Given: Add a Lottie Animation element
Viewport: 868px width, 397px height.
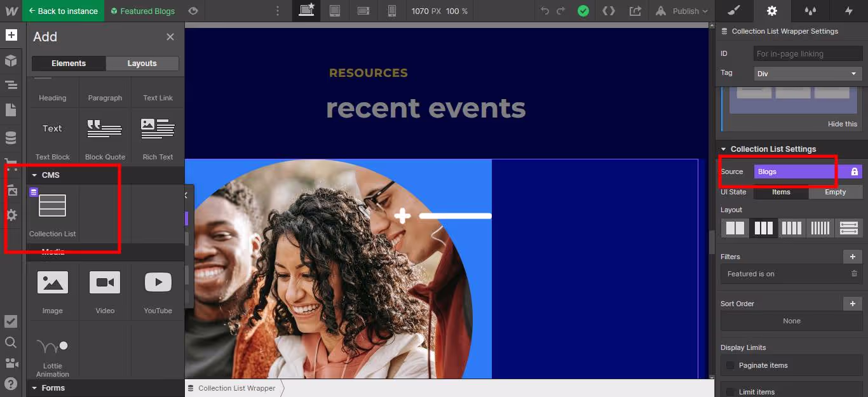Looking at the screenshot, I should click(53, 350).
